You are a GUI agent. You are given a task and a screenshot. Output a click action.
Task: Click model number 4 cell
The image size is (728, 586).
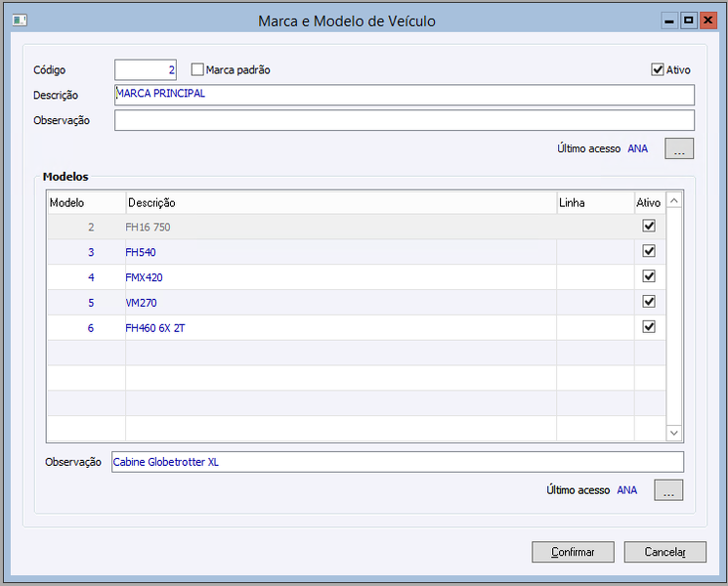tap(86, 277)
